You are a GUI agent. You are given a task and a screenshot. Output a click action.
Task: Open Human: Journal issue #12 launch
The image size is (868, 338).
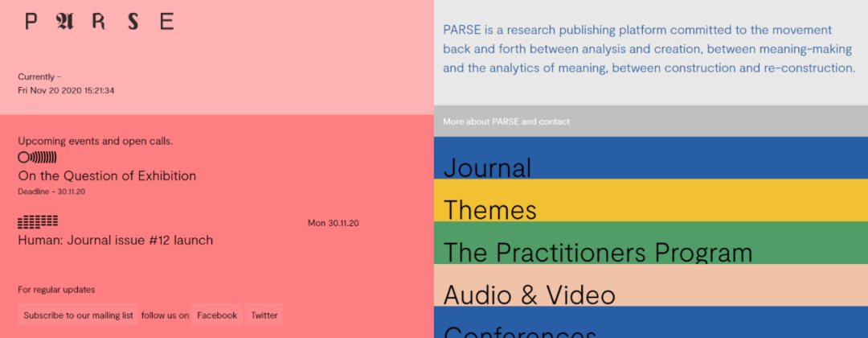[115, 241]
